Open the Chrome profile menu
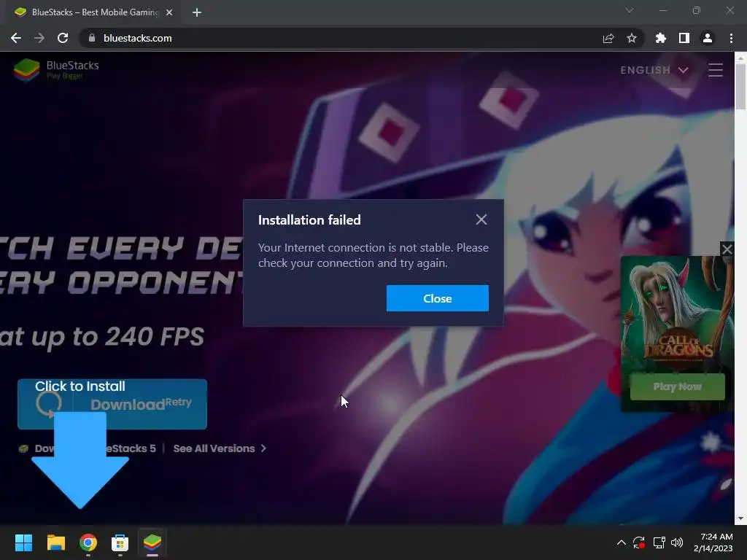 tap(708, 38)
